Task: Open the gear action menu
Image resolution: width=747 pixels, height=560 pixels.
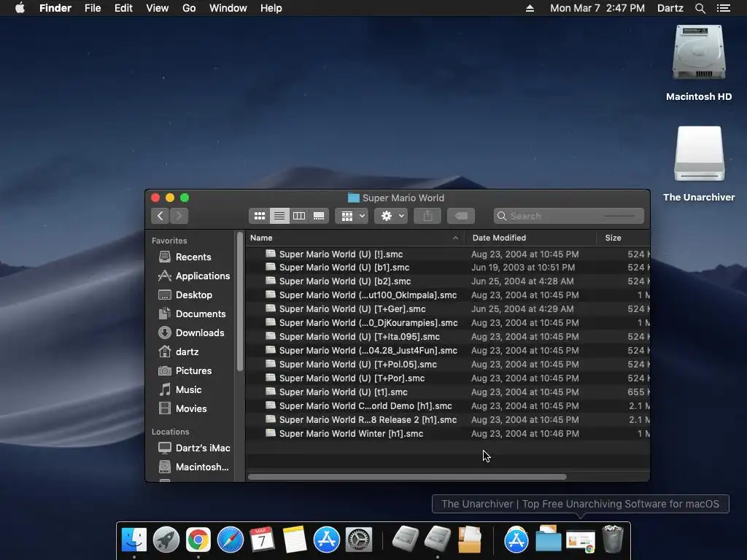Action: pos(391,216)
